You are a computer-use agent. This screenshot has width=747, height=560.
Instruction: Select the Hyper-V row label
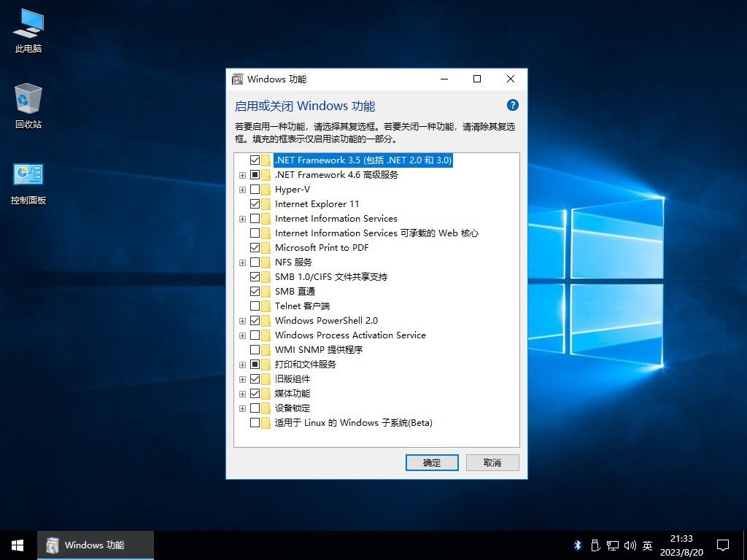click(x=293, y=190)
